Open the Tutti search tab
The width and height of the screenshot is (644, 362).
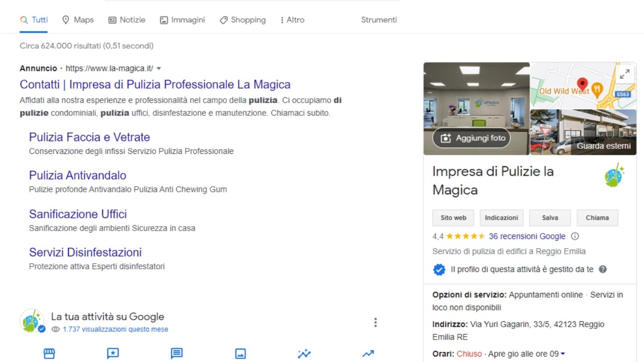click(34, 20)
